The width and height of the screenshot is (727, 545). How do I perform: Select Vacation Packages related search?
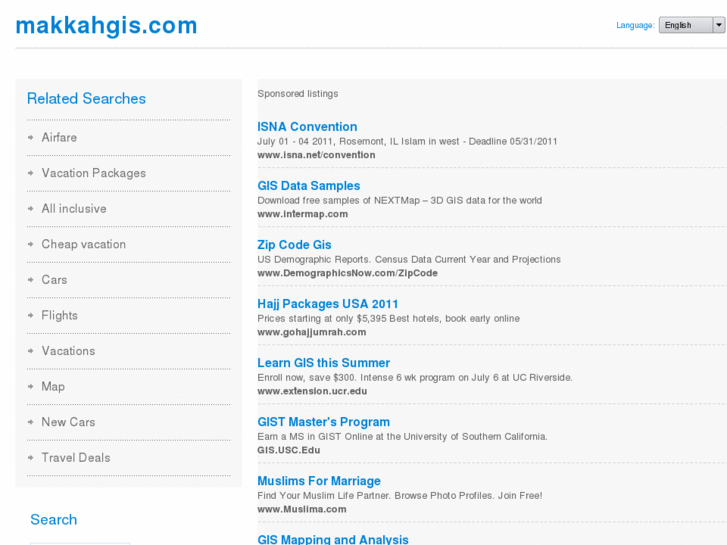click(x=93, y=173)
